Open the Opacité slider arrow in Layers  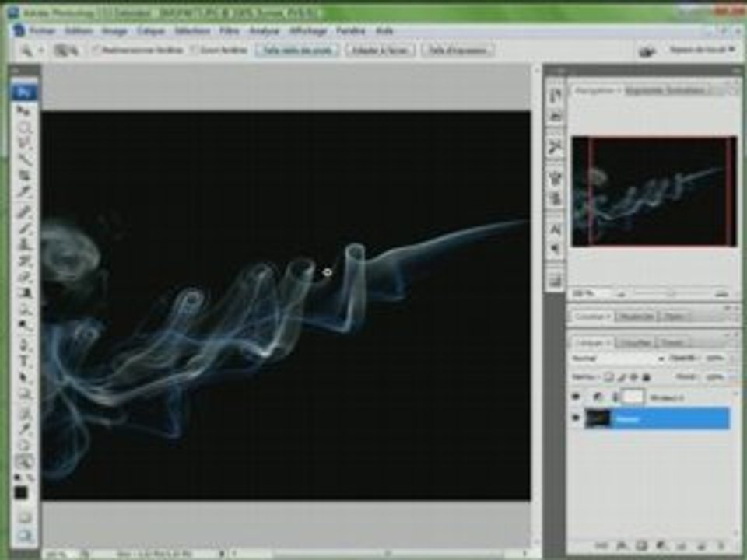click(731, 358)
